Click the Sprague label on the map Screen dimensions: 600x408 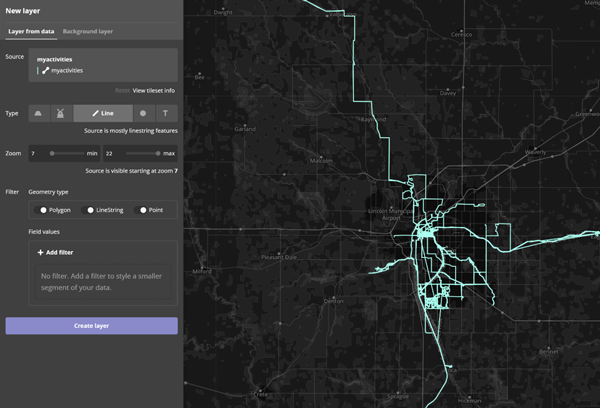click(x=398, y=397)
